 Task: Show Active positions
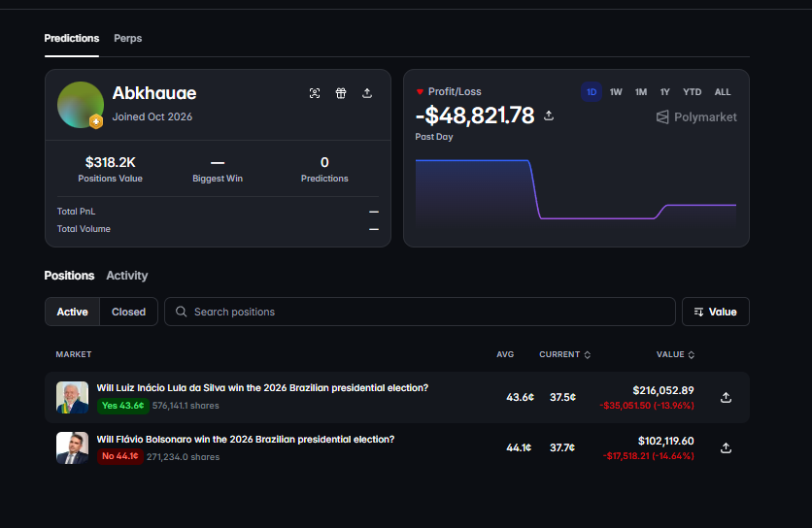coord(73,312)
